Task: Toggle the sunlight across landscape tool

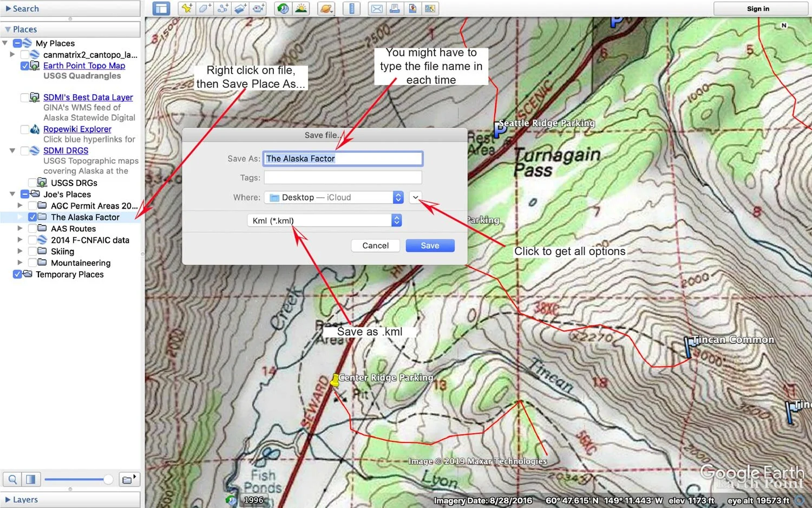Action: point(301,8)
